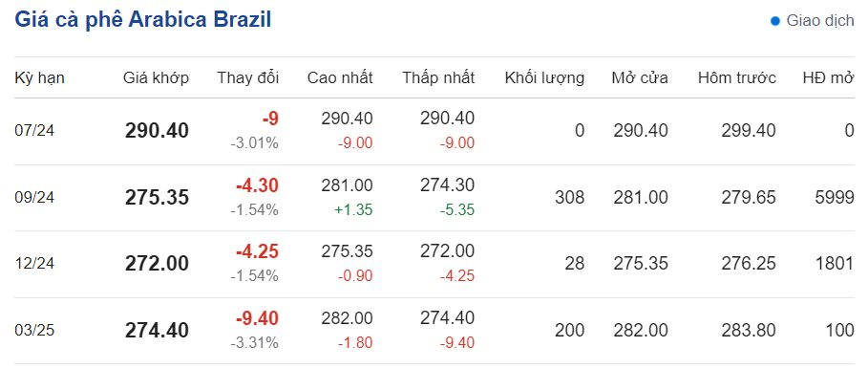Image resolution: width=868 pixels, height=369 pixels.
Task: Sort by the Mở cửa column header
Action: pos(640,78)
